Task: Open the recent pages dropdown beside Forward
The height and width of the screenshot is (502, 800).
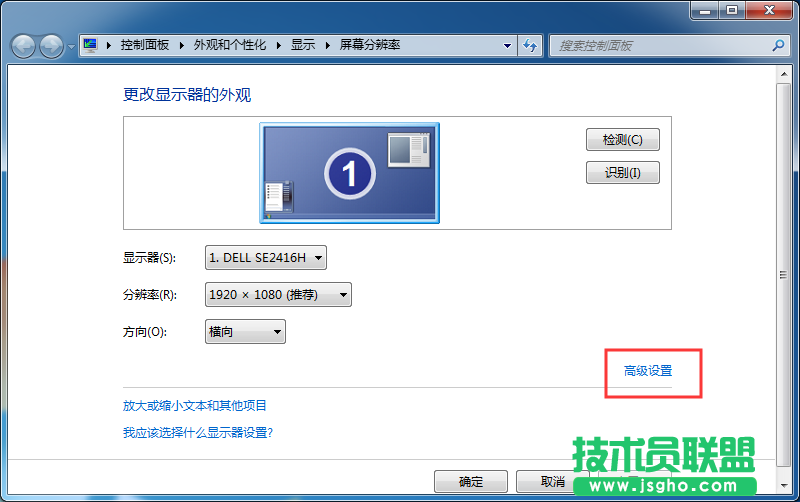Action: (x=71, y=46)
